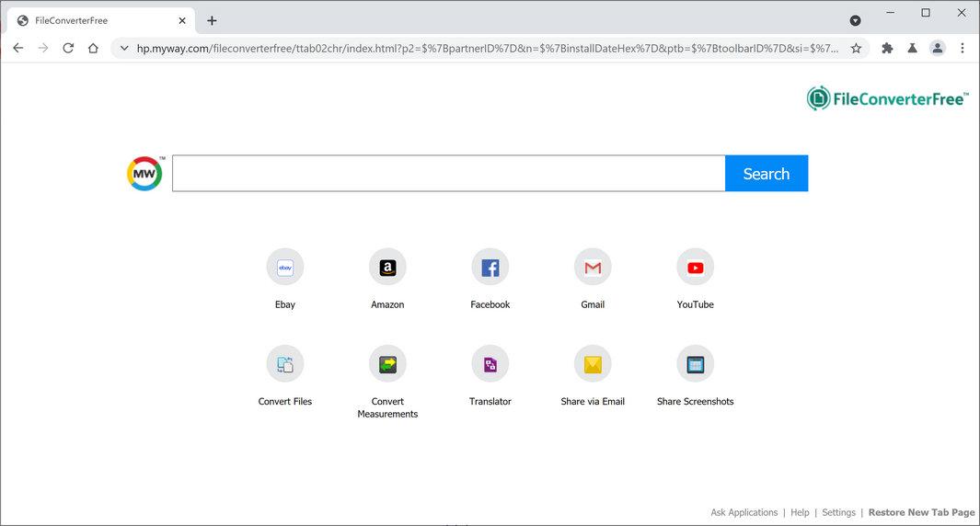Click the Facebook label text

[490, 304]
